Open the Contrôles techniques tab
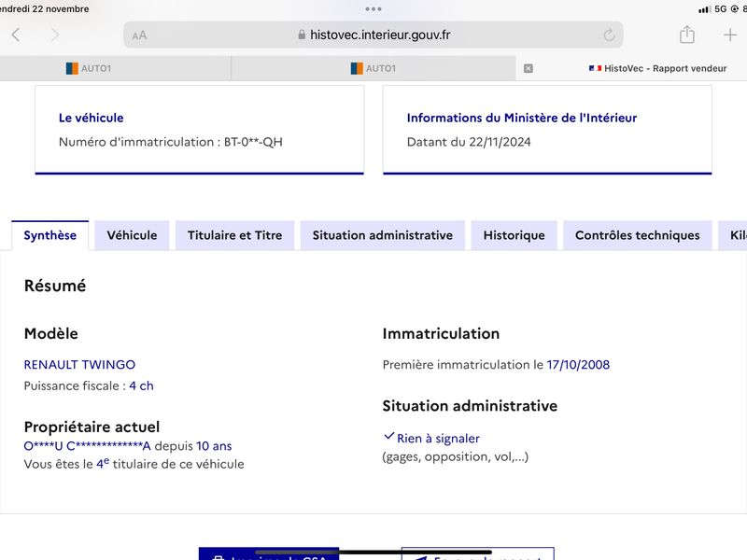Viewport: 747px width, 560px height. coord(638,235)
